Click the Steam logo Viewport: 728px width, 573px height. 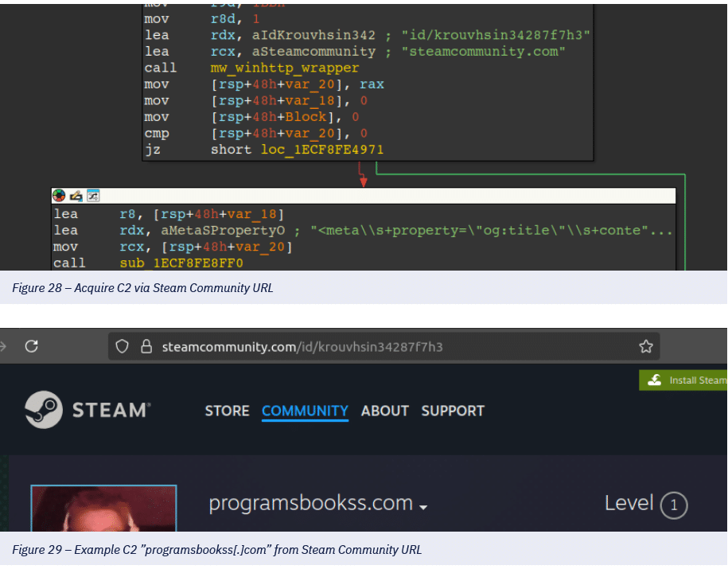tap(87, 411)
